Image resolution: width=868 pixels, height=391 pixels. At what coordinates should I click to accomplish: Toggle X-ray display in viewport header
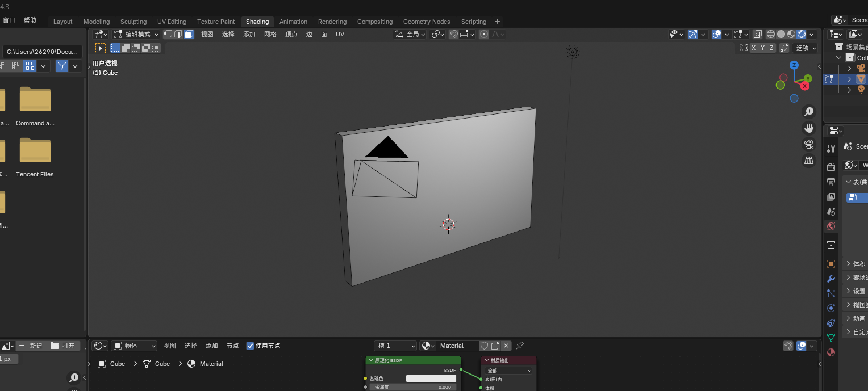pos(757,34)
